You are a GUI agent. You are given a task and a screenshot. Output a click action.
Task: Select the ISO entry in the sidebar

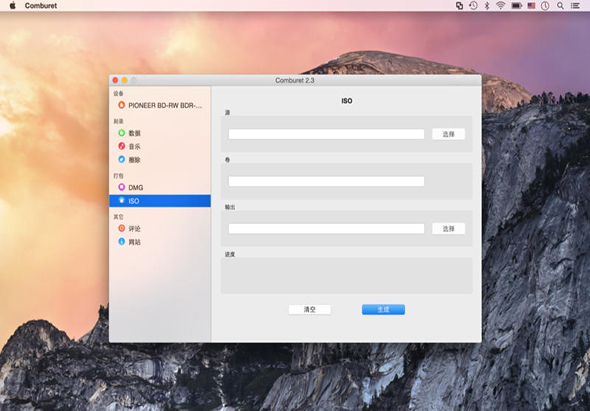160,201
